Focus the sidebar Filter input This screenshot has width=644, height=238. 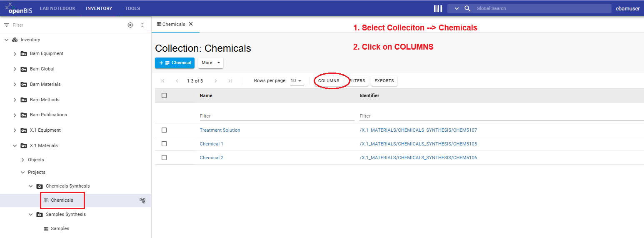pos(67,25)
